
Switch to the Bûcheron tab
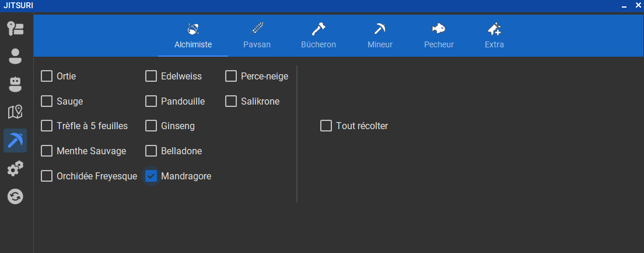click(x=318, y=36)
